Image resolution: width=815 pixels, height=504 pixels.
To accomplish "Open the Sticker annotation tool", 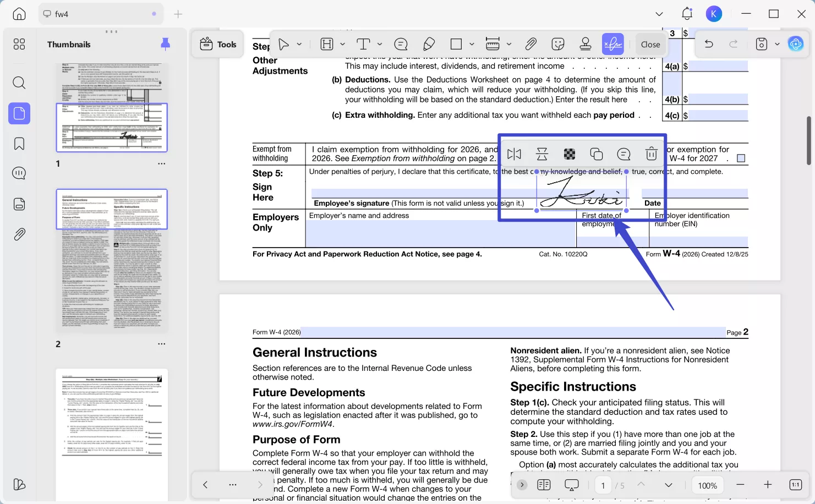I will pyautogui.click(x=557, y=44).
